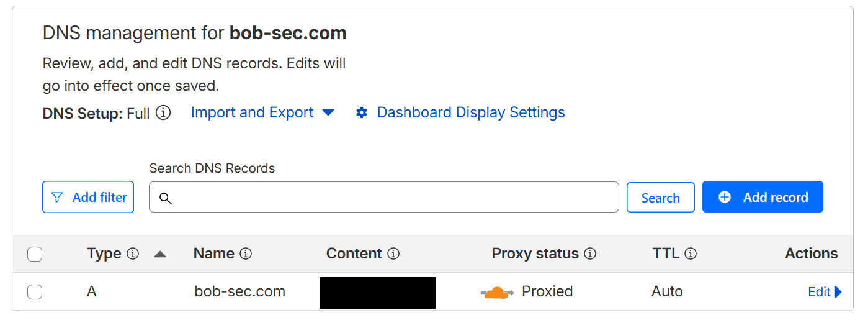
Task: Check the bob-sec.com A record checkbox
Action: [35, 292]
